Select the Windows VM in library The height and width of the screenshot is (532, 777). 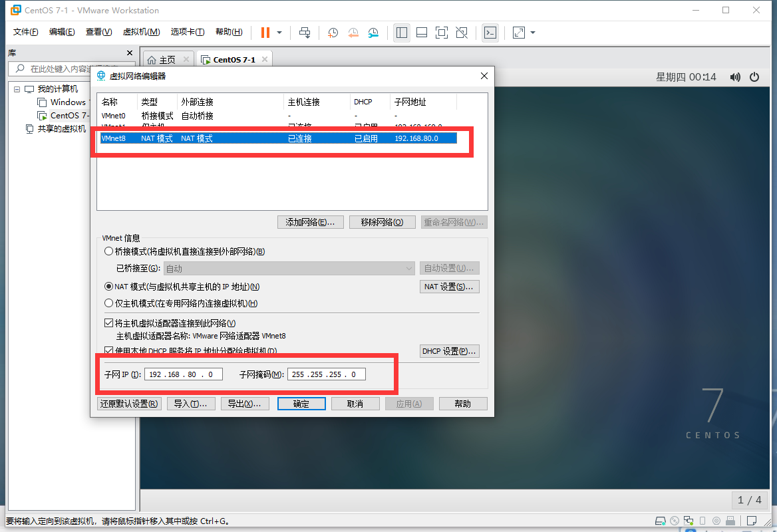coord(63,102)
